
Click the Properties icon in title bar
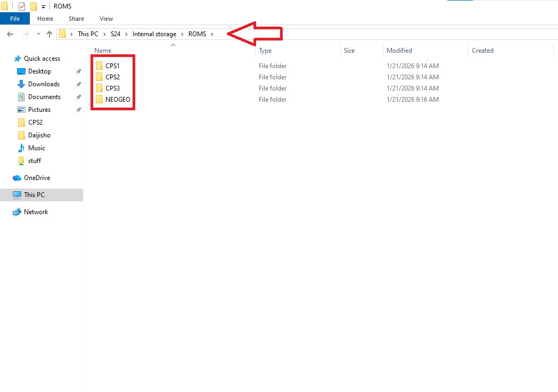22,6
